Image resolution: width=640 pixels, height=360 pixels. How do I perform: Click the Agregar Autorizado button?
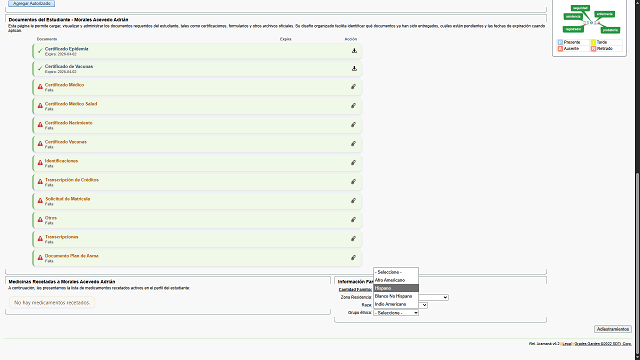(32, 3)
